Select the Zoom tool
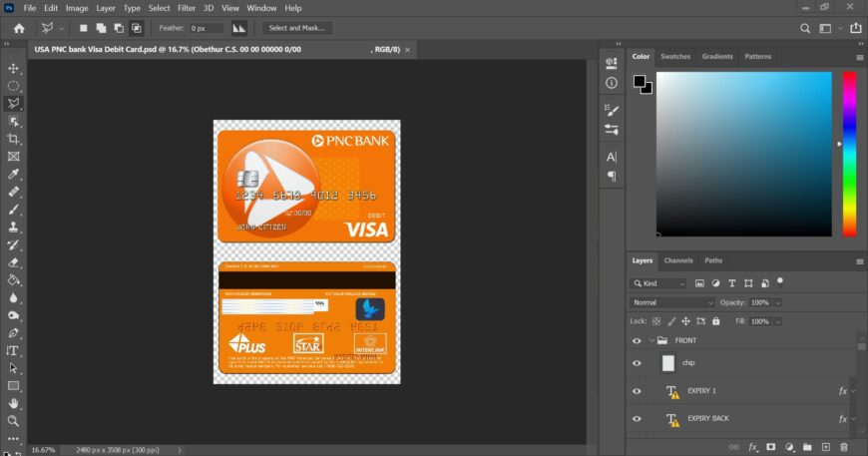The height and width of the screenshot is (456, 868). 13,421
